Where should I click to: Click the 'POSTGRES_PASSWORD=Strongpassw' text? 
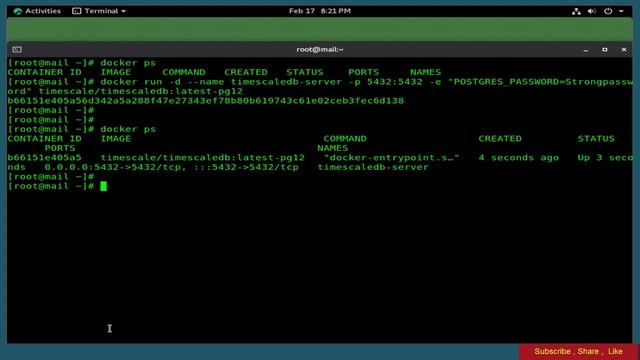[x=543, y=82]
